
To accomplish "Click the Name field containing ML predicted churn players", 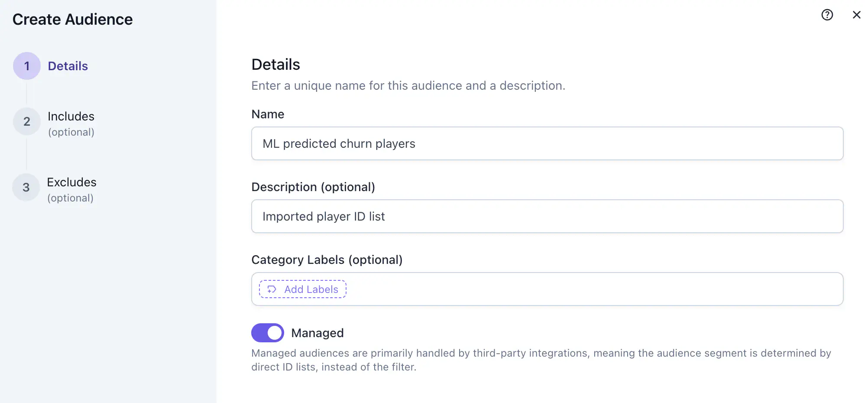I will point(547,143).
